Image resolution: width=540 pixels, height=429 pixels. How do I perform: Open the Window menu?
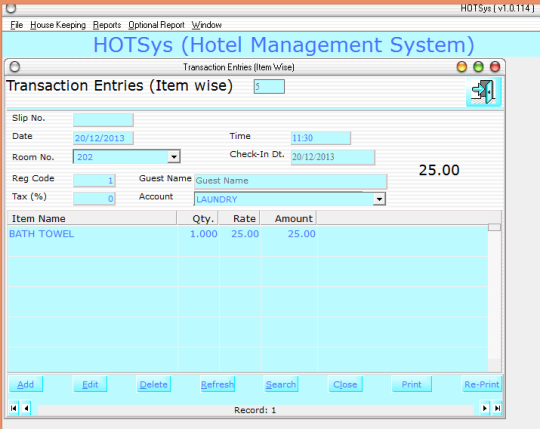207,25
